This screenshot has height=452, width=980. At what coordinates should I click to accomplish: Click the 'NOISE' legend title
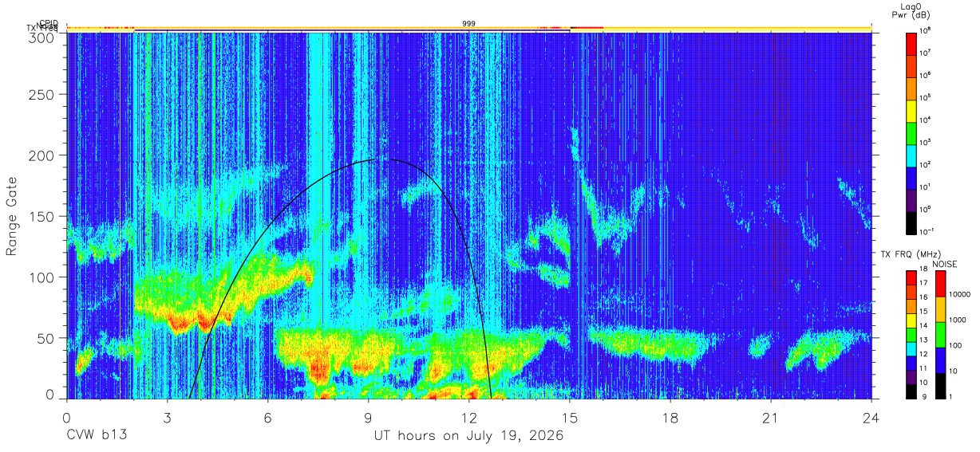point(944,263)
